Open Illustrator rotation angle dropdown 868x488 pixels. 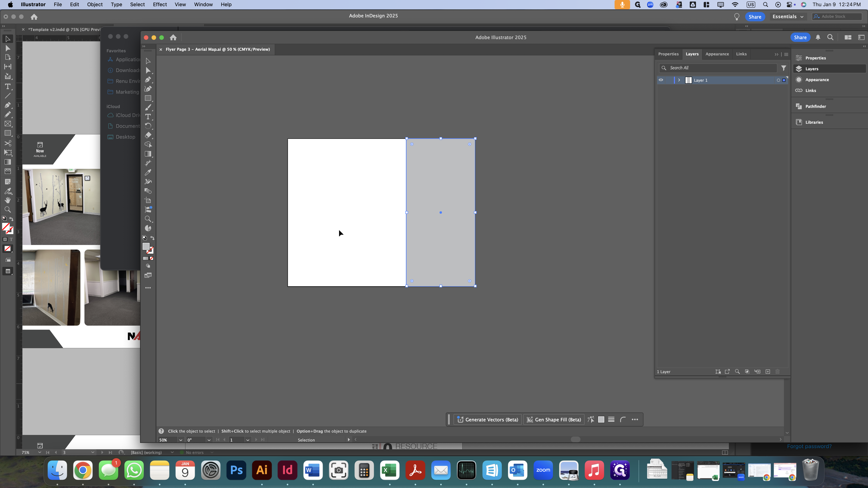point(209,440)
